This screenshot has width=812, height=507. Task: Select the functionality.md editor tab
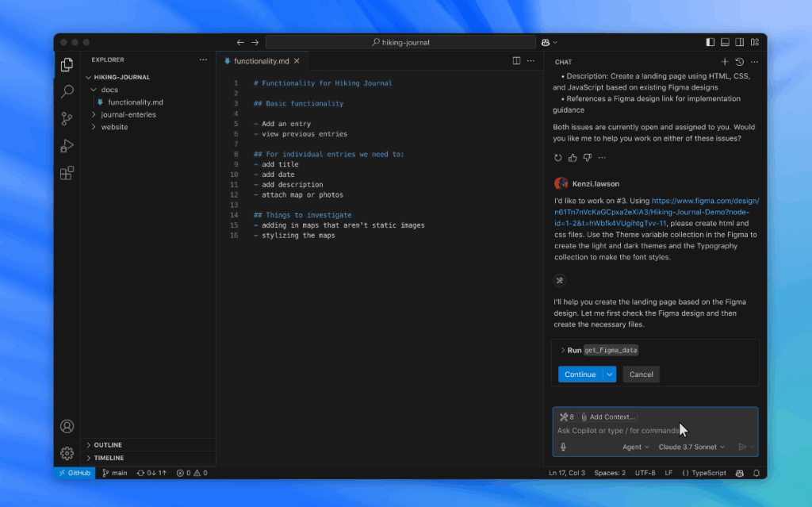coord(261,61)
